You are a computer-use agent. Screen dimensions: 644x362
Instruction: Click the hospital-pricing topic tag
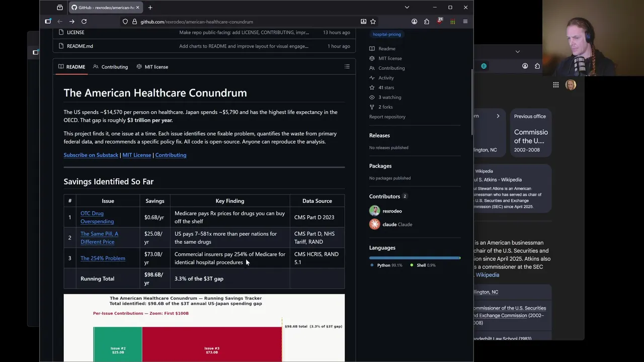387,34
